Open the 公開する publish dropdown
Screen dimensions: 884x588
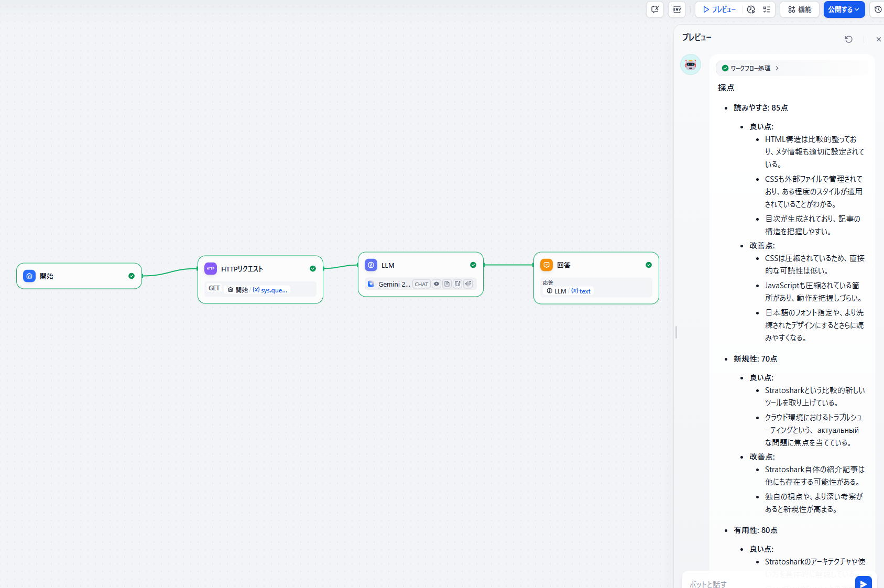[x=844, y=9]
